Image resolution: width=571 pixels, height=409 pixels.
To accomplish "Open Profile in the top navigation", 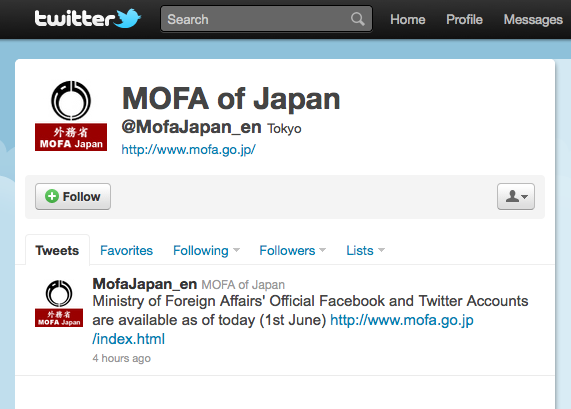I will coord(464,19).
